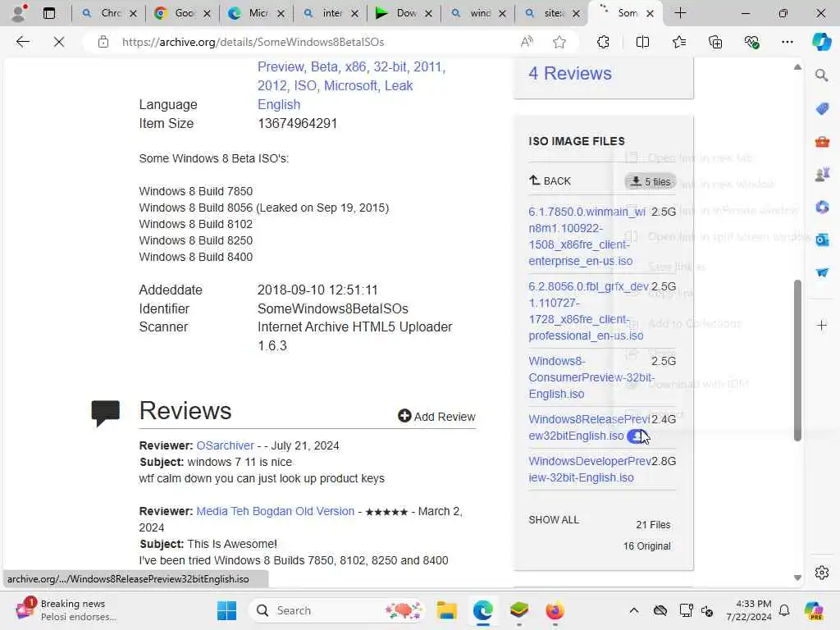Click the scrollbar down arrow
The height and width of the screenshot is (630, 840).
coord(797,577)
